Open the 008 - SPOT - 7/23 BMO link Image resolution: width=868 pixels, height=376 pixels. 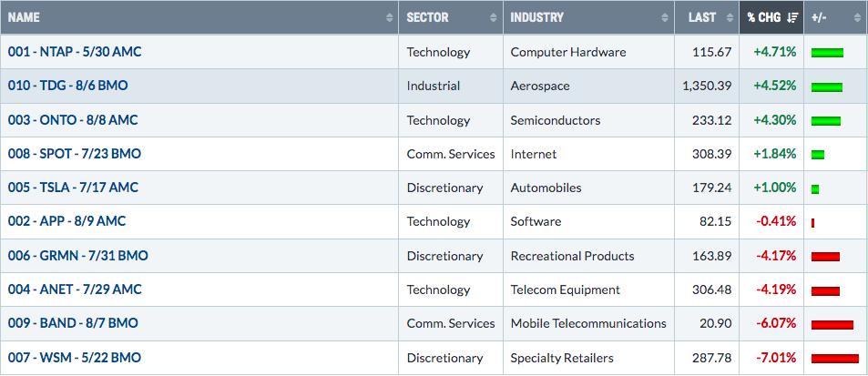pos(74,154)
